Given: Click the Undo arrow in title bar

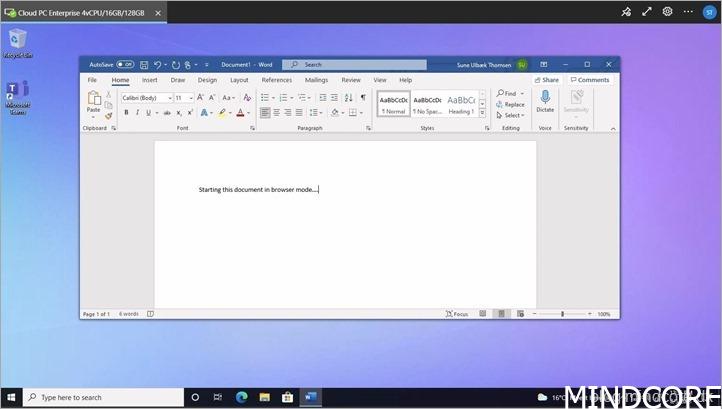Looking at the screenshot, I should click(x=158, y=65).
